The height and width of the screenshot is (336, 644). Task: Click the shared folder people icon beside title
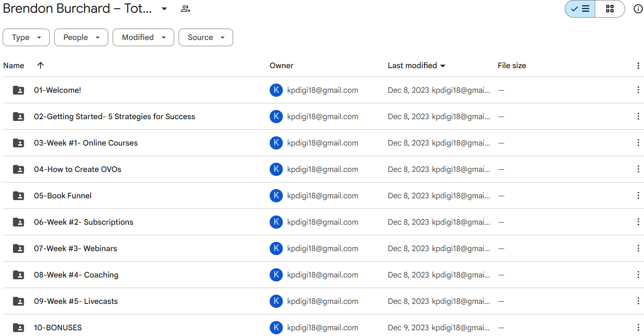185,9
